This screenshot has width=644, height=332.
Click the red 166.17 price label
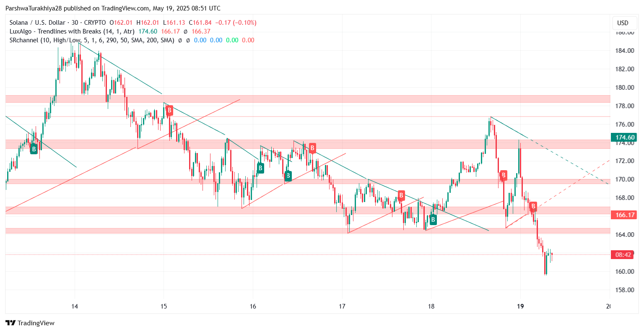(624, 215)
